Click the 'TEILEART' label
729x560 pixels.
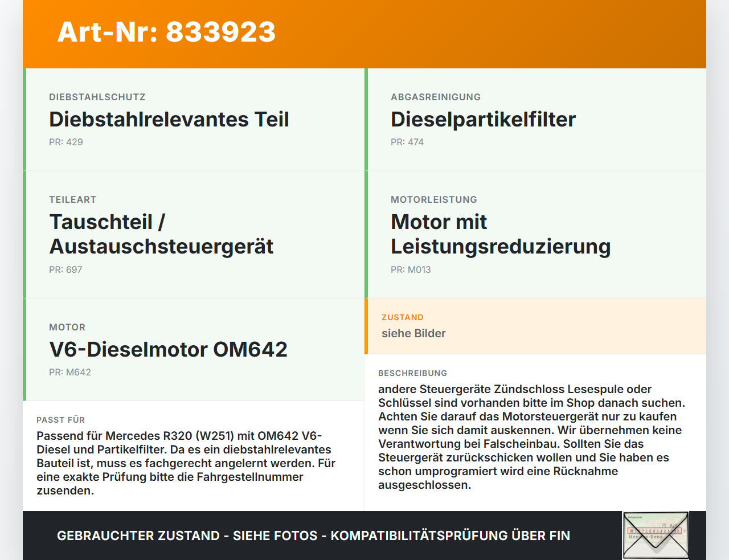pos(73,199)
